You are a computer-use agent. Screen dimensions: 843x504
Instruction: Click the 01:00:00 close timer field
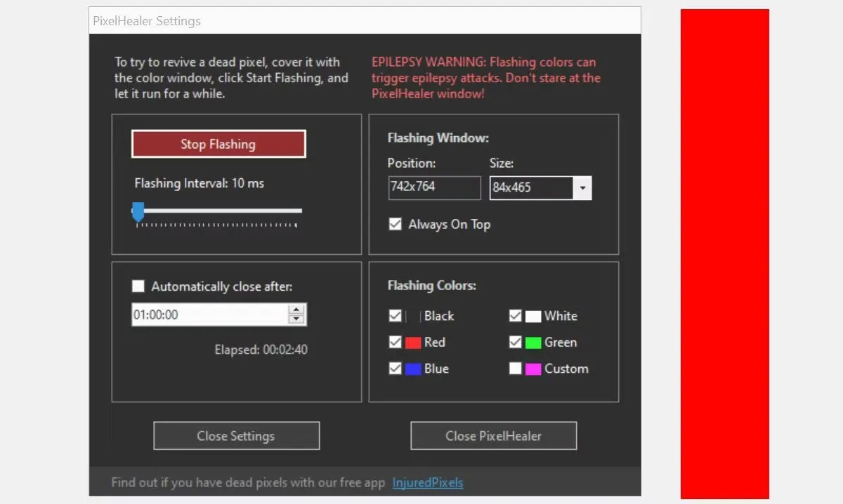209,314
